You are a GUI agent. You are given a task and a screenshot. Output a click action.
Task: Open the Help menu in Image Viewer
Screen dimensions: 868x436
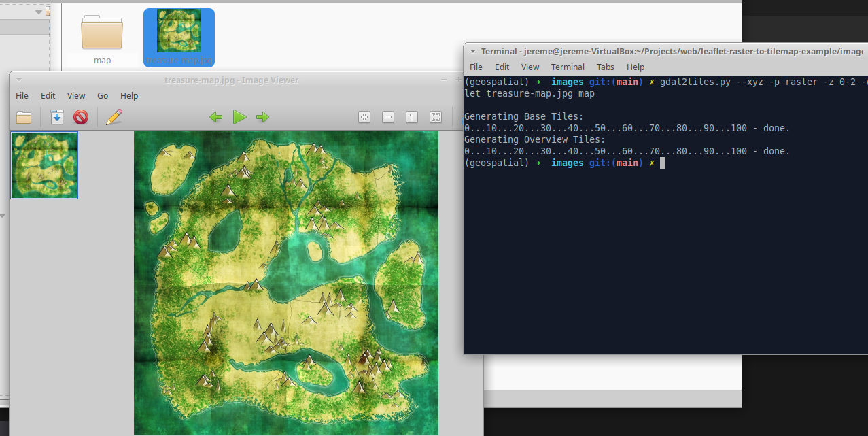(129, 95)
